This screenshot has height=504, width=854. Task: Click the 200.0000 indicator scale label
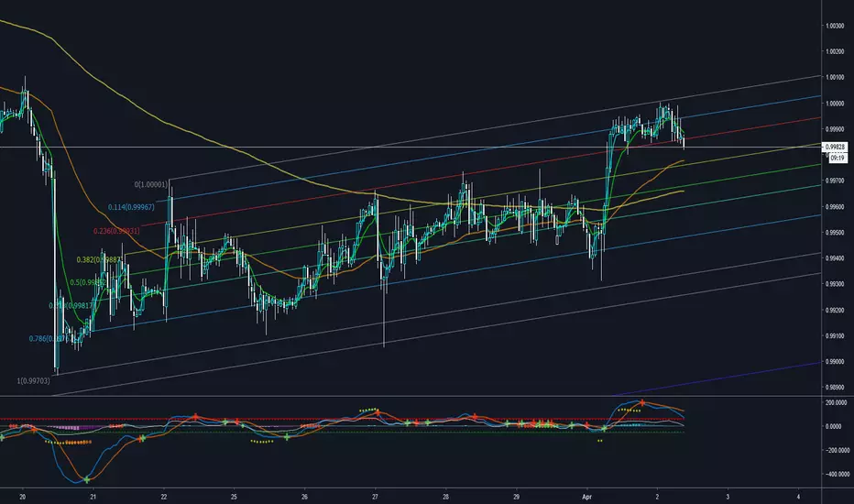pyautogui.click(x=837, y=402)
